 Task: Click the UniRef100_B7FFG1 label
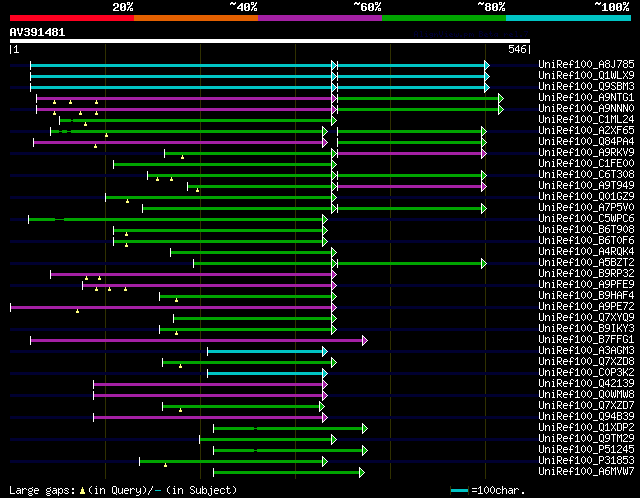[x=586, y=340]
